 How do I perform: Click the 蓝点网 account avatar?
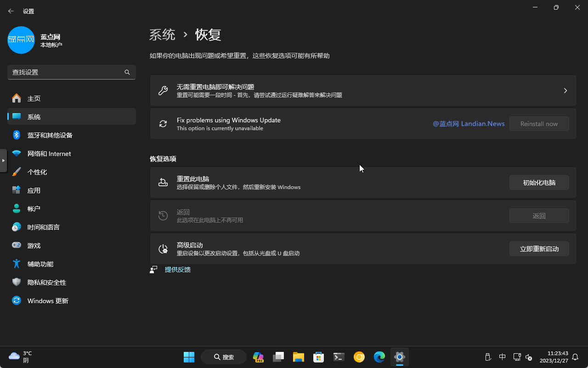click(21, 40)
